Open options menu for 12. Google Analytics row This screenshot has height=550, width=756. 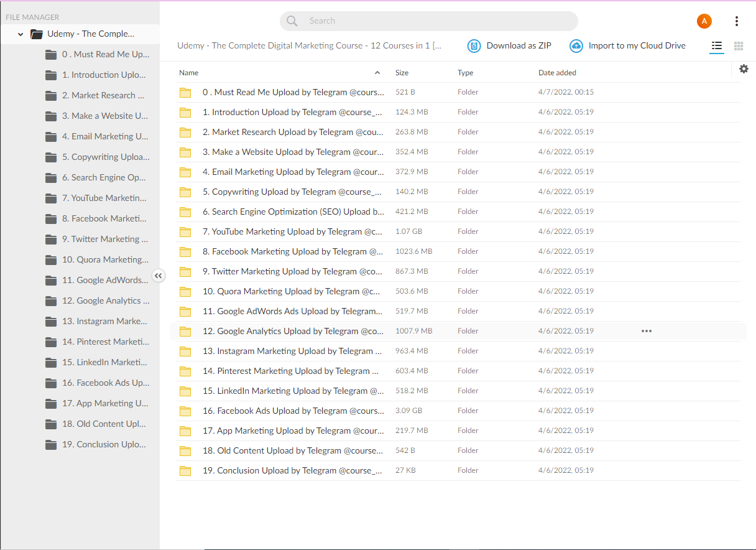(647, 331)
